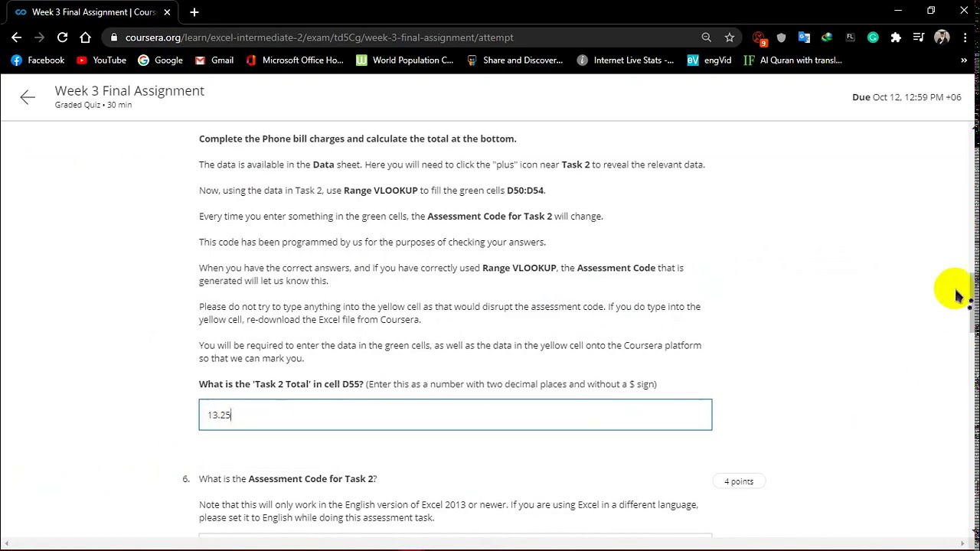Bookmark this page with the star icon
Image resolution: width=980 pixels, height=551 pixels.
pos(730,37)
